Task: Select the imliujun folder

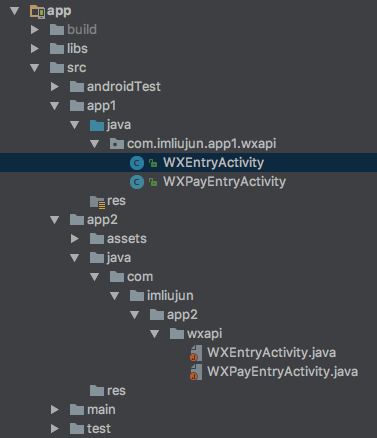Action: tap(162, 296)
